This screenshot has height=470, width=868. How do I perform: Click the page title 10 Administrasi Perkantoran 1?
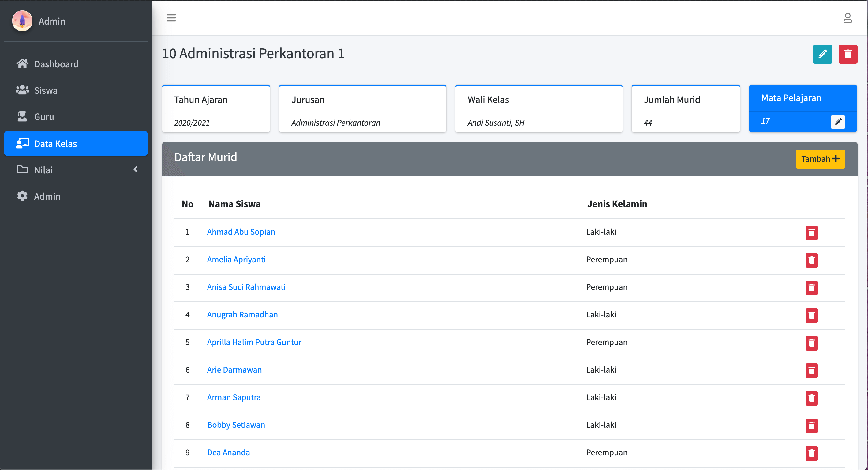click(253, 53)
